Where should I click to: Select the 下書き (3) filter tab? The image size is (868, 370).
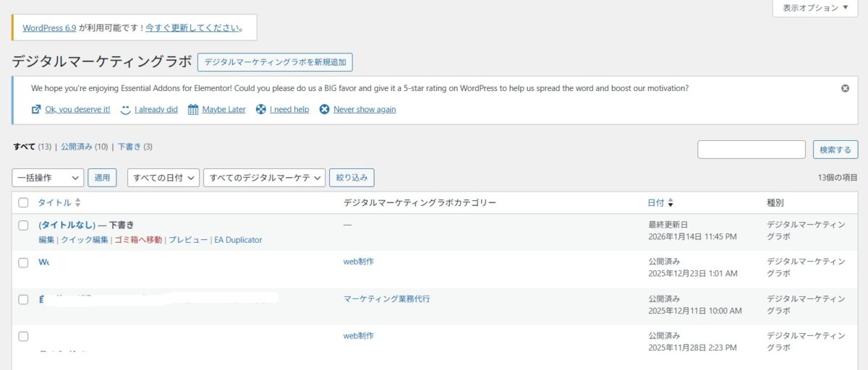[x=135, y=147]
